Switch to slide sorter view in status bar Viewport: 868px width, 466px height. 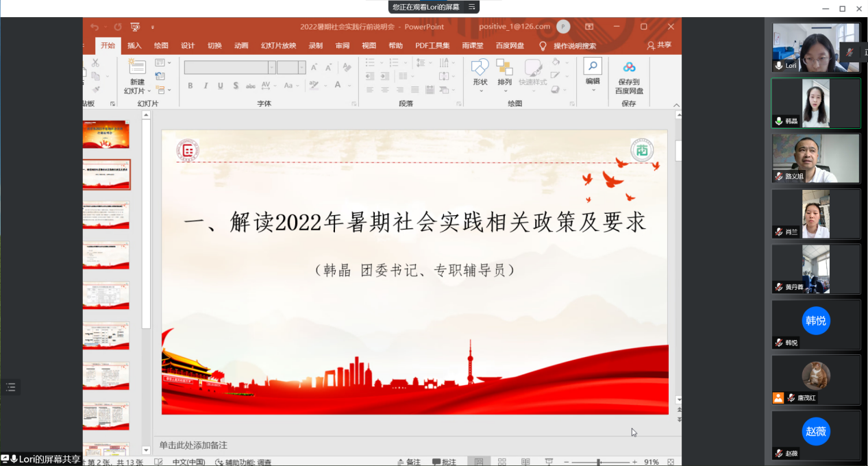coord(502,462)
